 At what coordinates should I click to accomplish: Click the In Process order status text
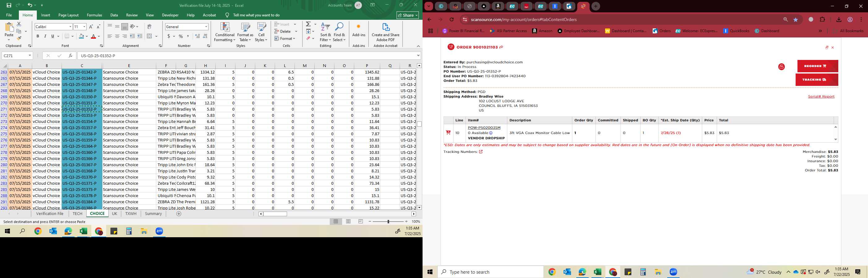tap(467, 67)
